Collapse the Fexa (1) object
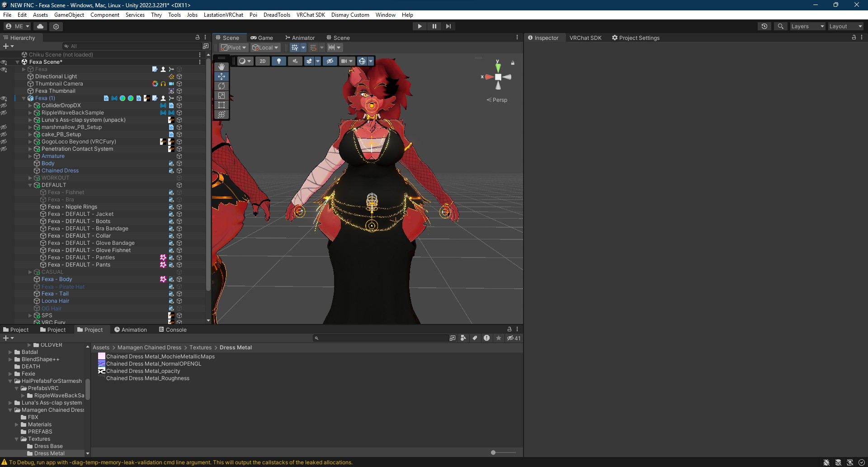 [x=24, y=98]
